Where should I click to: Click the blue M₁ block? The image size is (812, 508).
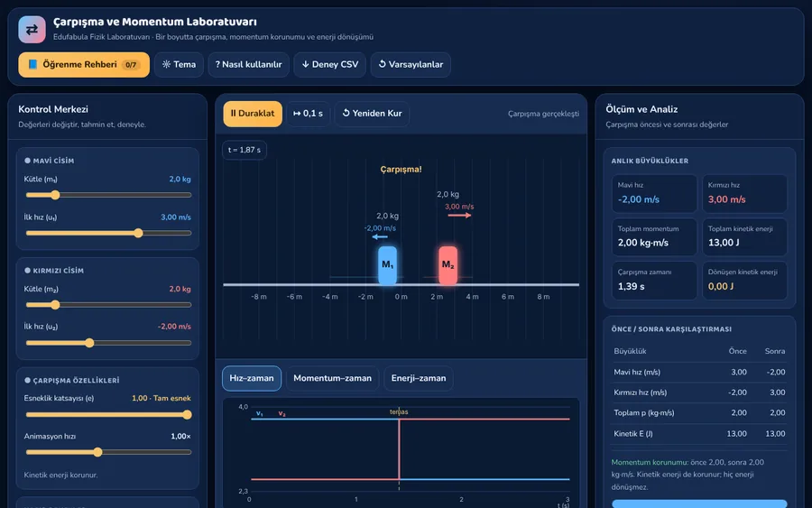pos(387,265)
